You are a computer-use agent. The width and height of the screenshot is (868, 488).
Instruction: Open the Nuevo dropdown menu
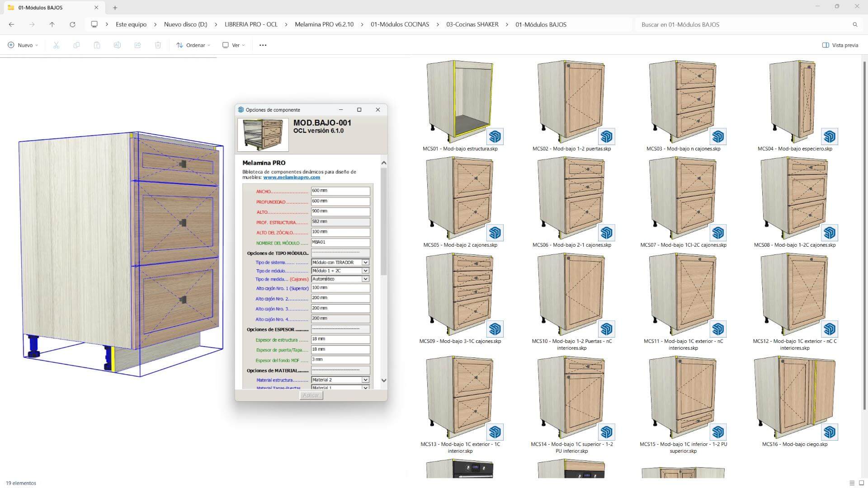pos(23,45)
